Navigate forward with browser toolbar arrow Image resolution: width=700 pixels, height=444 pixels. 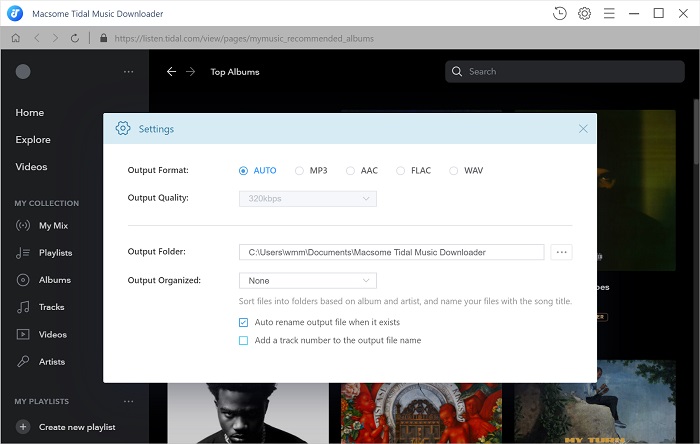[55, 38]
